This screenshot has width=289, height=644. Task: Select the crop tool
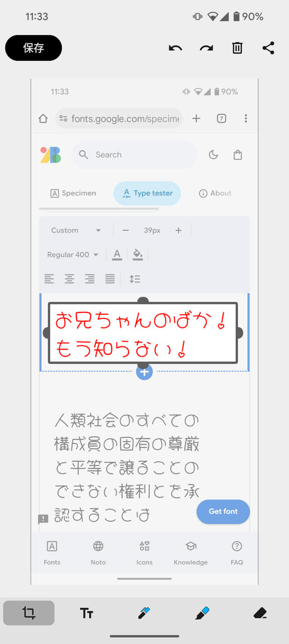coord(29,613)
